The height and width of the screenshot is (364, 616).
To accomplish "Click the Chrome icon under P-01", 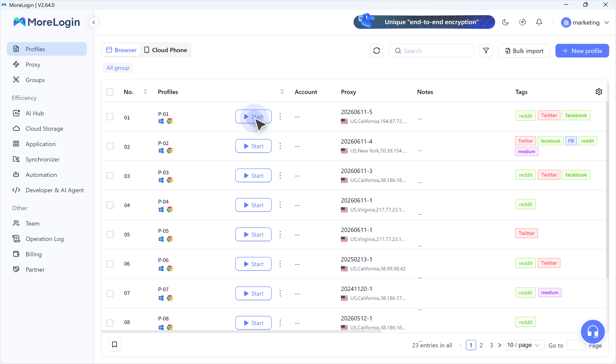I will (170, 121).
